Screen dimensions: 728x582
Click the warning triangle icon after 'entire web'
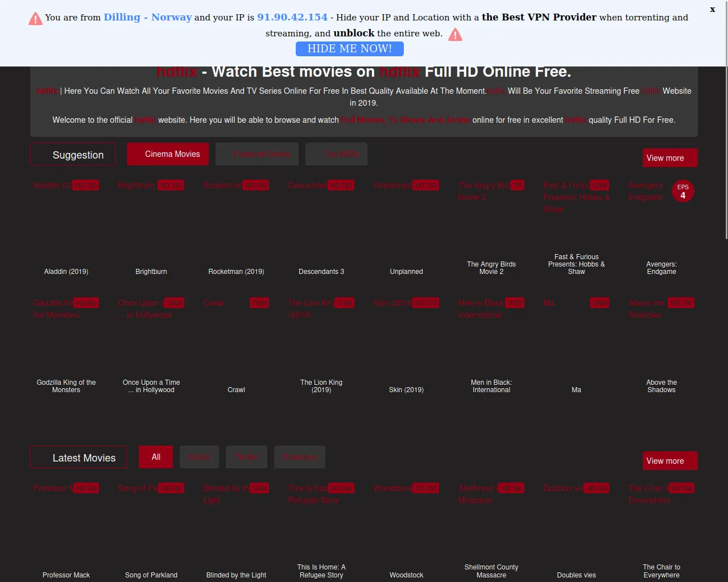(x=455, y=35)
